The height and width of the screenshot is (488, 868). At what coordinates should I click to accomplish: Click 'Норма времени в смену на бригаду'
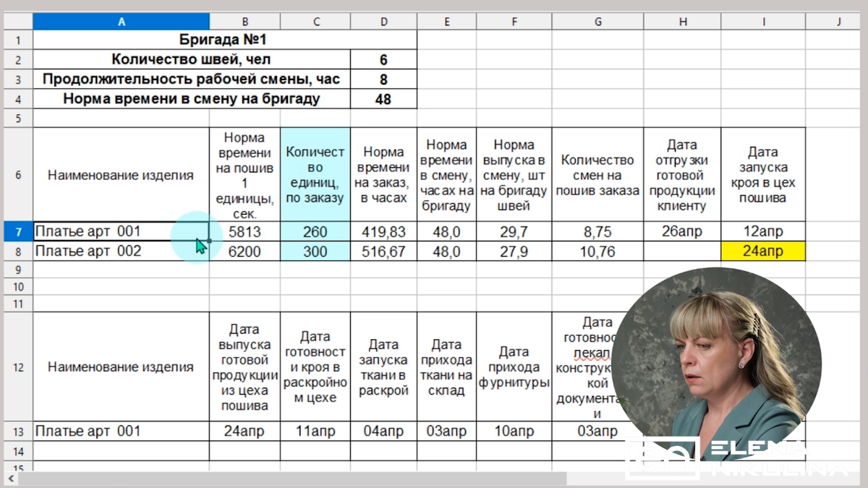point(192,98)
